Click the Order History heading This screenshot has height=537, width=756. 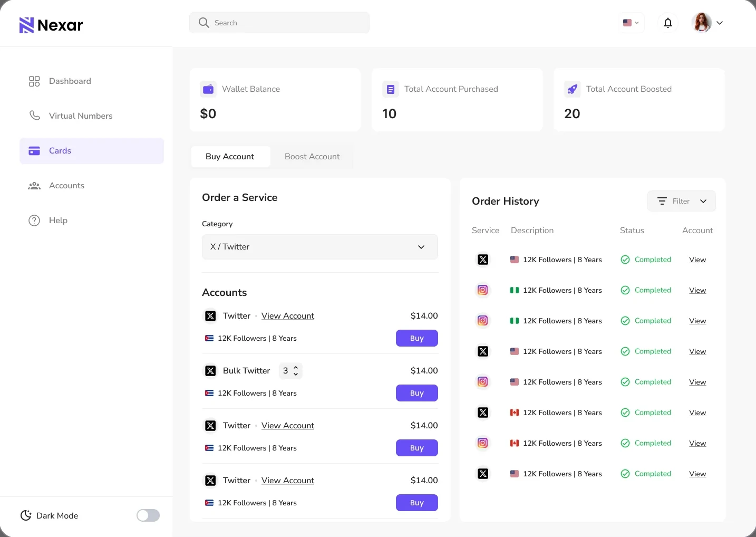click(x=506, y=201)
